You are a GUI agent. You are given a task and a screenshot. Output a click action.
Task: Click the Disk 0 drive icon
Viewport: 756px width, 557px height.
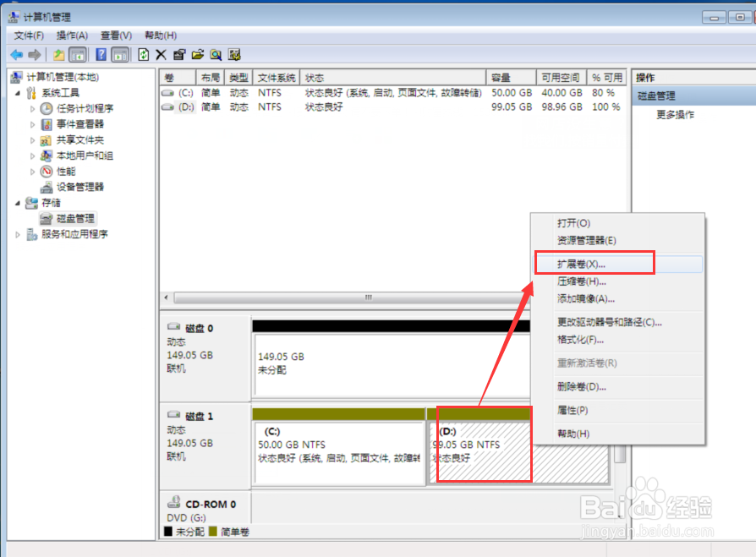click(173, 327)
